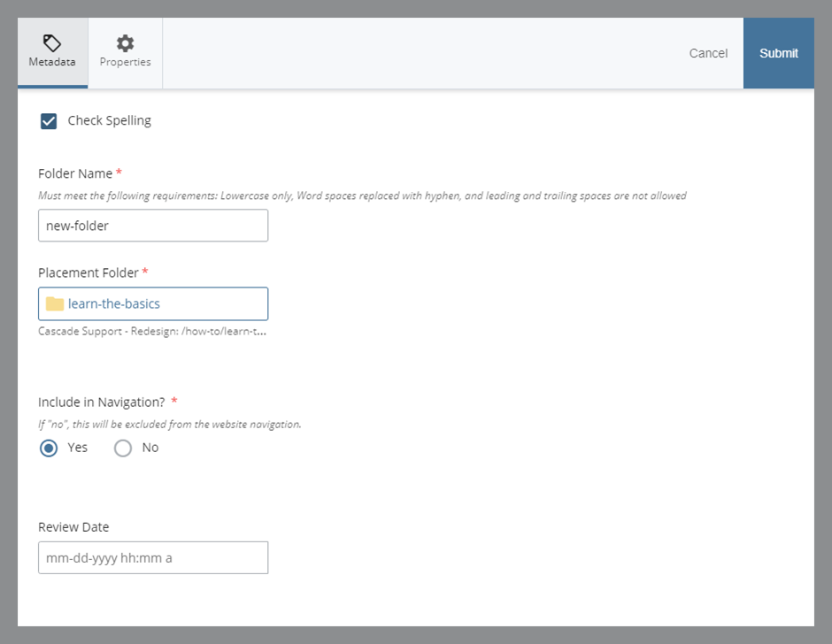This screenshot has width=832, height=644.
Task: Click the tag icon on the Metadata tab
Action: click(52, 42)
